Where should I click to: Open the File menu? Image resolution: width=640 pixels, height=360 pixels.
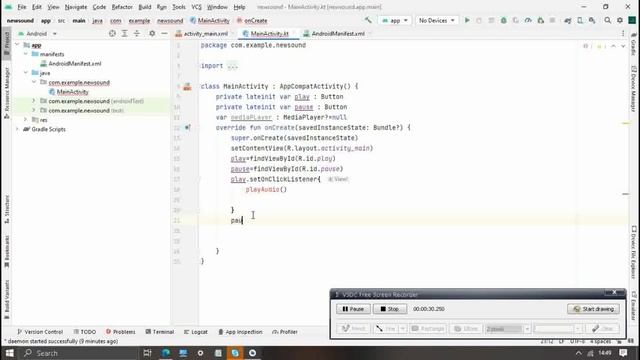(22, 7)
